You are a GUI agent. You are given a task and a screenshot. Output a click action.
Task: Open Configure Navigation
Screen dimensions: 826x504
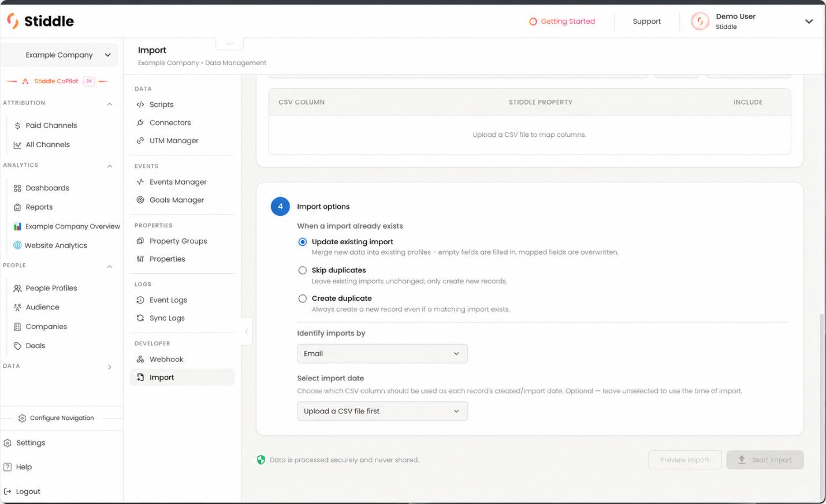[x=56, y=418]
